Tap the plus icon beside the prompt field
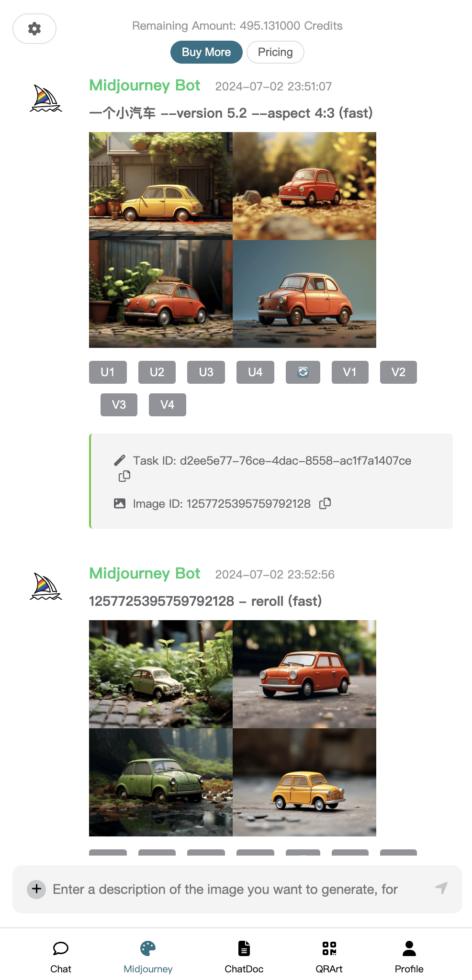Viewport: 472px width, 980px height. click(x=36, y=889)
